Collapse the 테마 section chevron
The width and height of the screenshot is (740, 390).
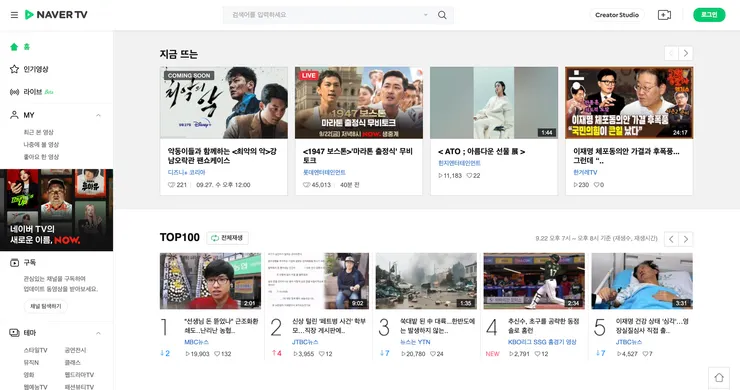pyautogui.click(x=99, y=333)
